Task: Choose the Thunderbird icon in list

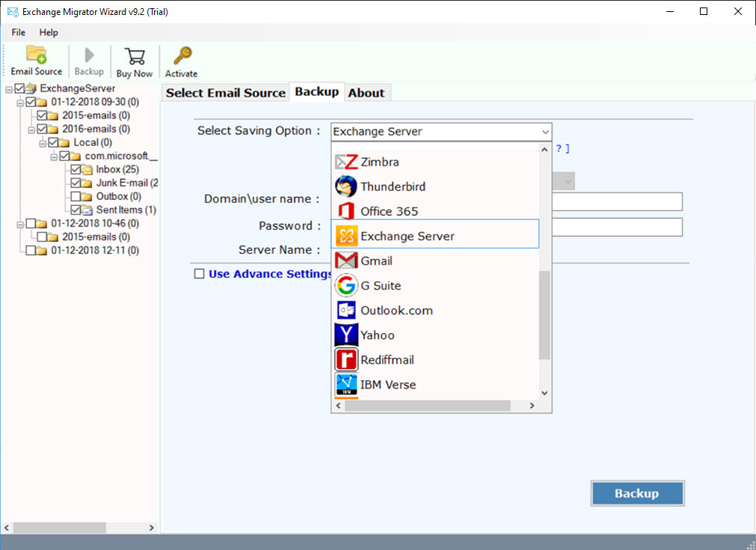Action: click(x=346, y=186)
